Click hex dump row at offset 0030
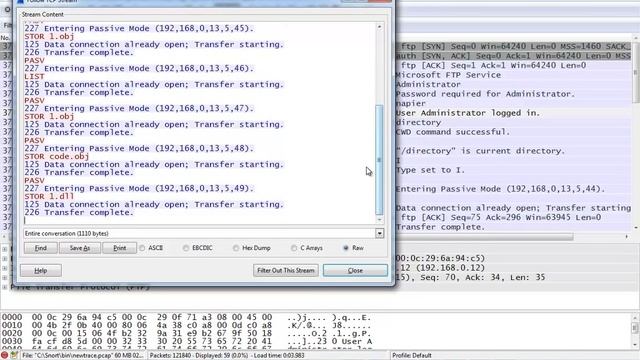Viewport: 640px width, 360px height. click(x=186, y=342)
